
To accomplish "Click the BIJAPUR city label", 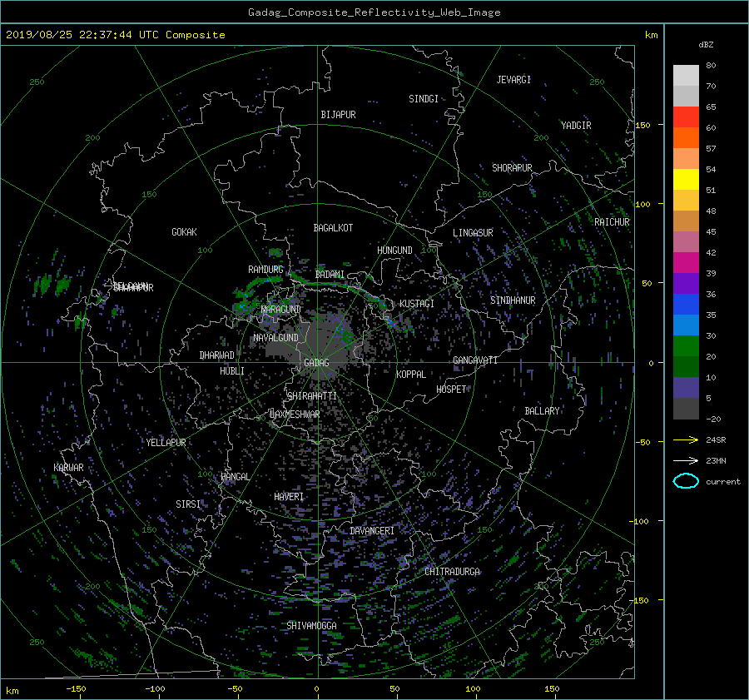I will click(338, 115).
